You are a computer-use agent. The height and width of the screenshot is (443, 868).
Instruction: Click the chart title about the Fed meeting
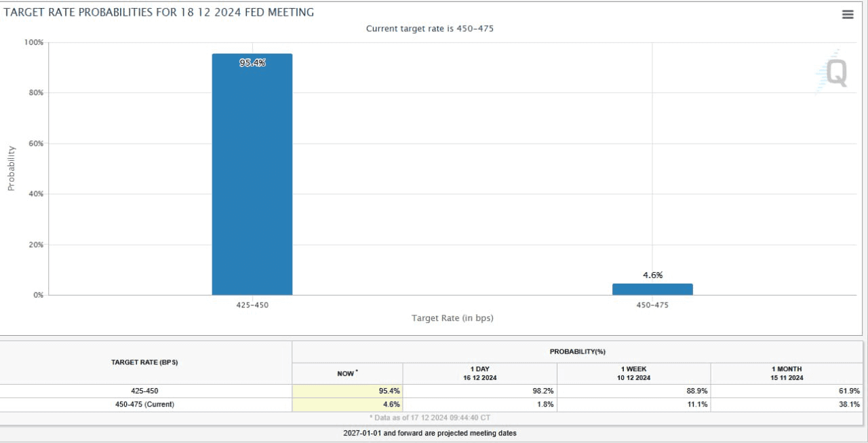tap(159, 12)
